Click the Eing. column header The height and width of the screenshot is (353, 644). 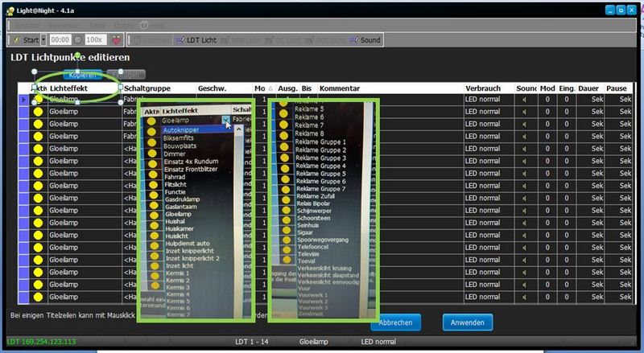pos(567,88)
